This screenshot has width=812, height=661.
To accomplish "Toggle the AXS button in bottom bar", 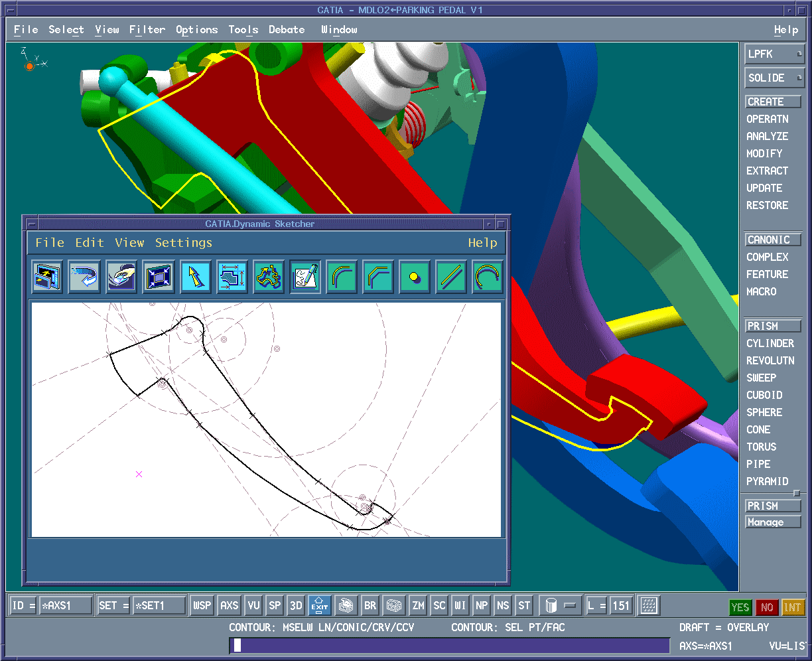I will click(x=230, y=605).
